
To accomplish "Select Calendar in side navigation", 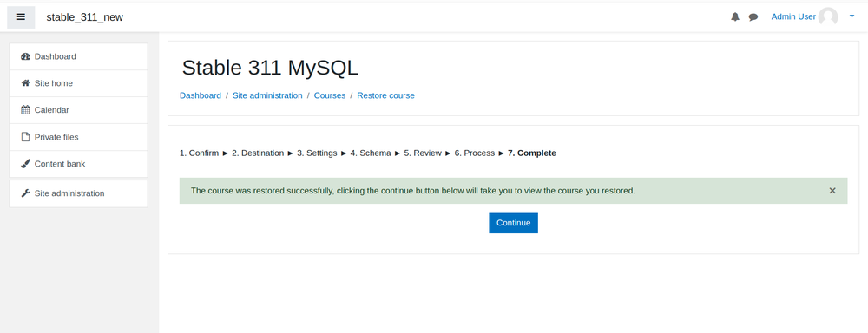I will tap(79, 110).
